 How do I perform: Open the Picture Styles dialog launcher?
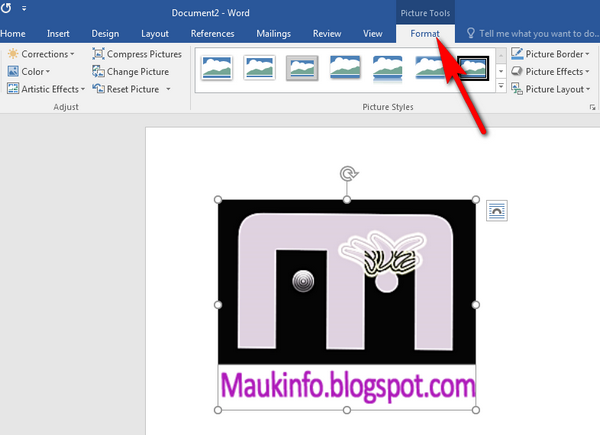[x=592, y=108]
